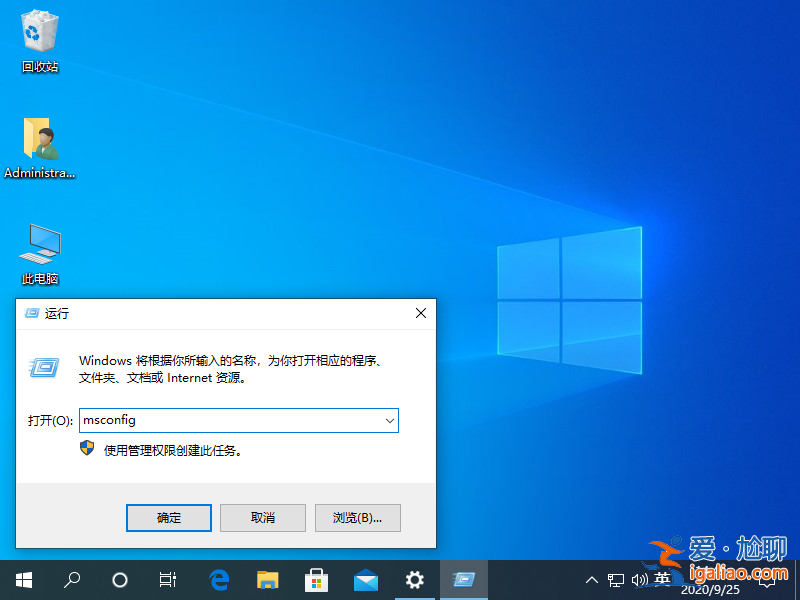This screenshot has width=800, height=600.
Task: Click the network icon in the system tray
Action: [x=616, y=579]
